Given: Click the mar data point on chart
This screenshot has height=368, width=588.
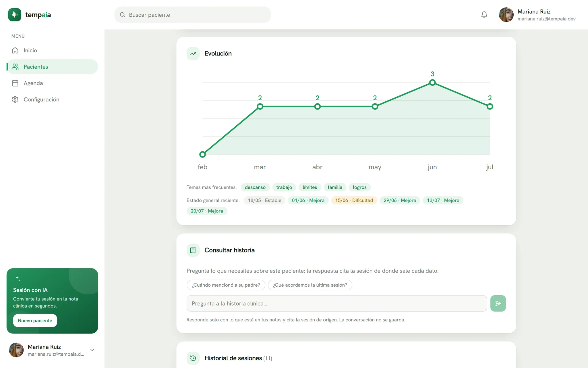Looking at the screenshot, I should coord(260,106).
